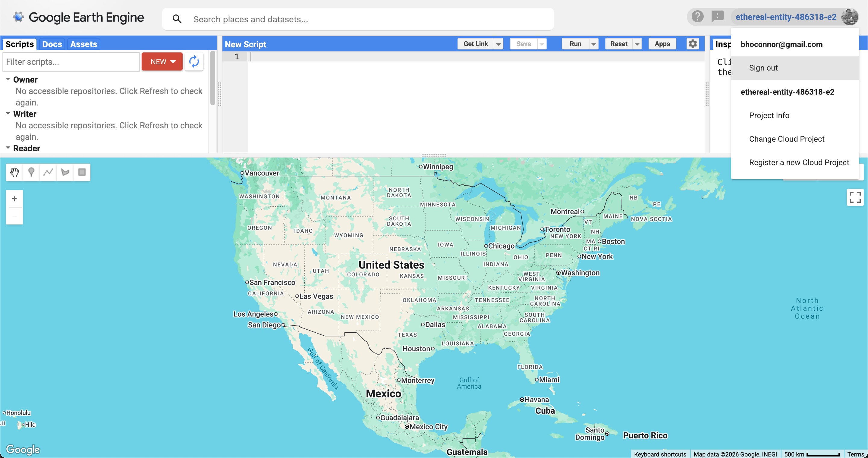Select the add marker tool
The image size is (868, 458).
(31, 172)
